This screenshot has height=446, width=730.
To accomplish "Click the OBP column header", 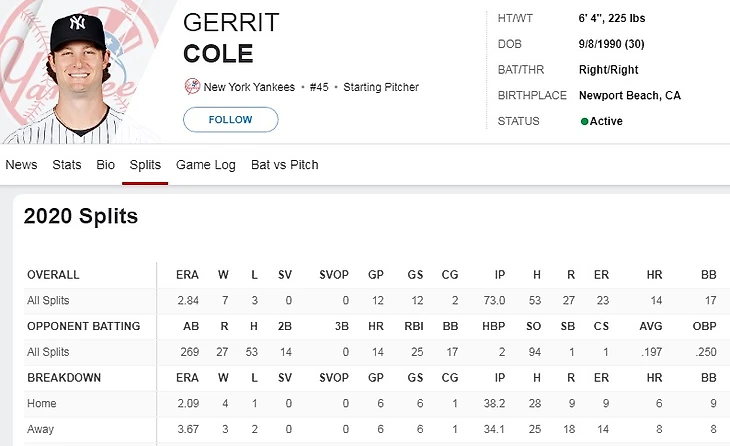I will (704, 326).
